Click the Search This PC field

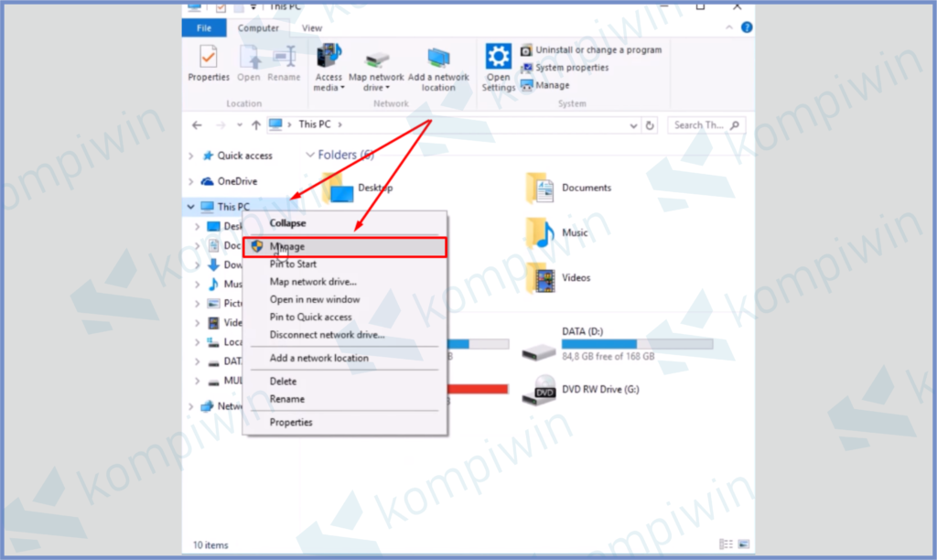click(701, 125)
